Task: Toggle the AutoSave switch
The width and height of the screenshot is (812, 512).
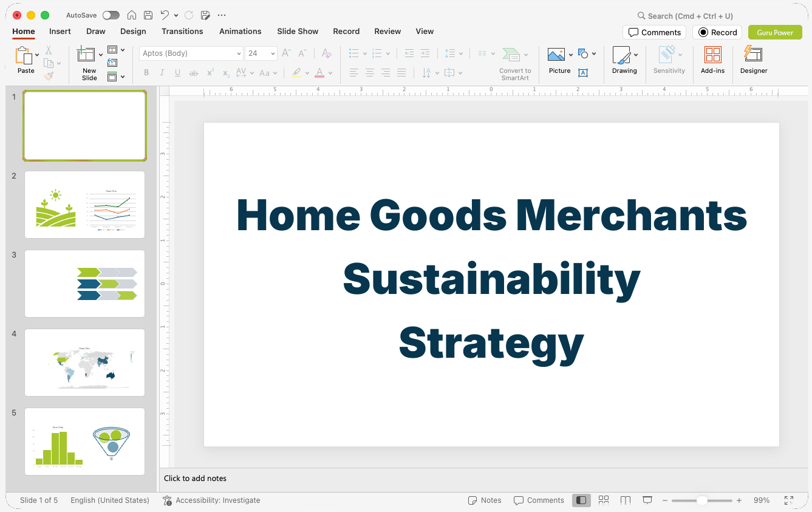Action: click(x=111, y=15)
